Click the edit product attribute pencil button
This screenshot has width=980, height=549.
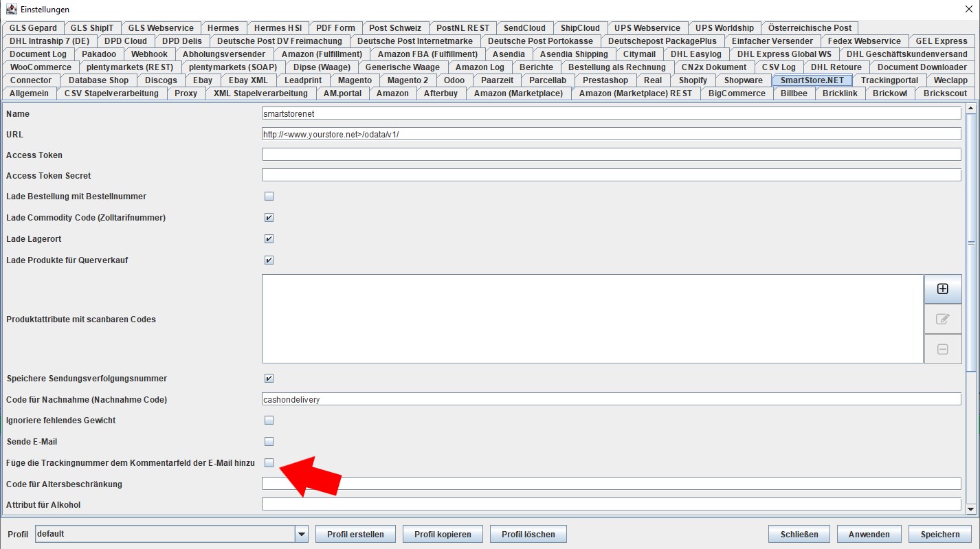(x=943, y=319)
